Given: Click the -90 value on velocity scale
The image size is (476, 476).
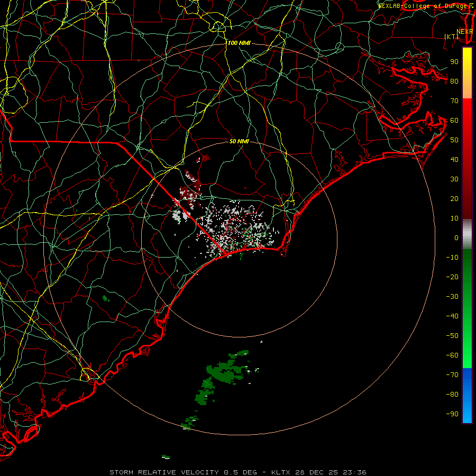Looking at the screenshot, I should coord(452,414).
